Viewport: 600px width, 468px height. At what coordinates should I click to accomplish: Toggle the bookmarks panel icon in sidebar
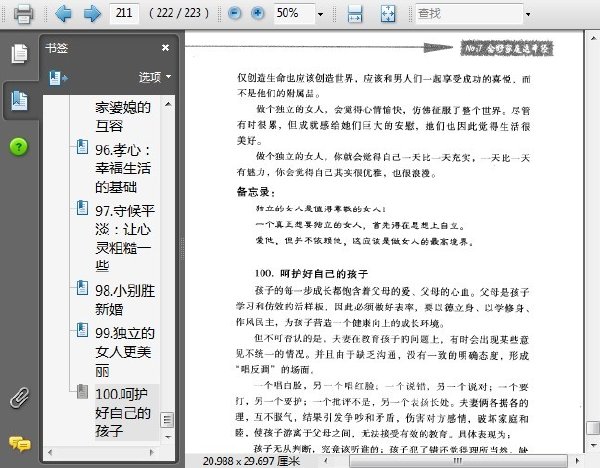(19, 101)
